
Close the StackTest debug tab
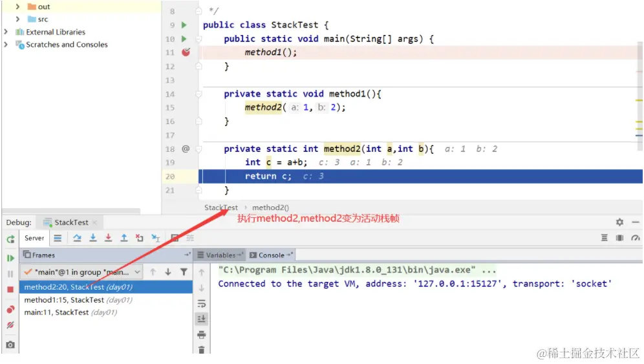(95, 222)
